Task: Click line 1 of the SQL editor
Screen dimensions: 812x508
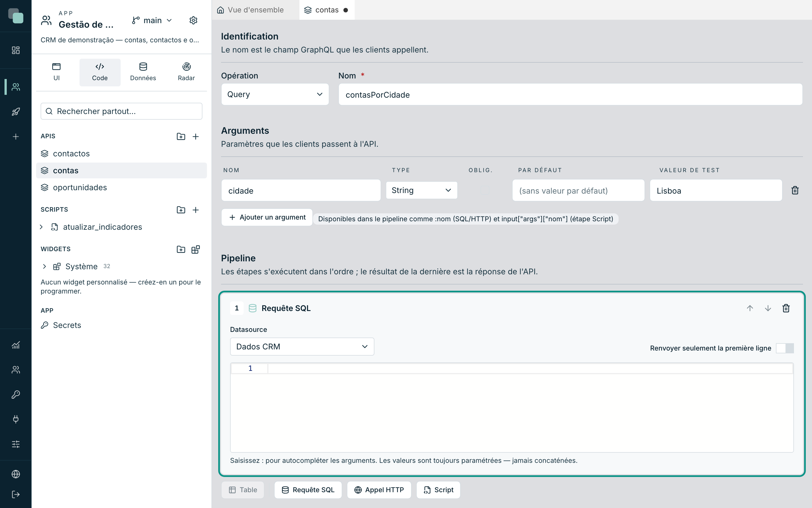Action: [x=530, y=369]
